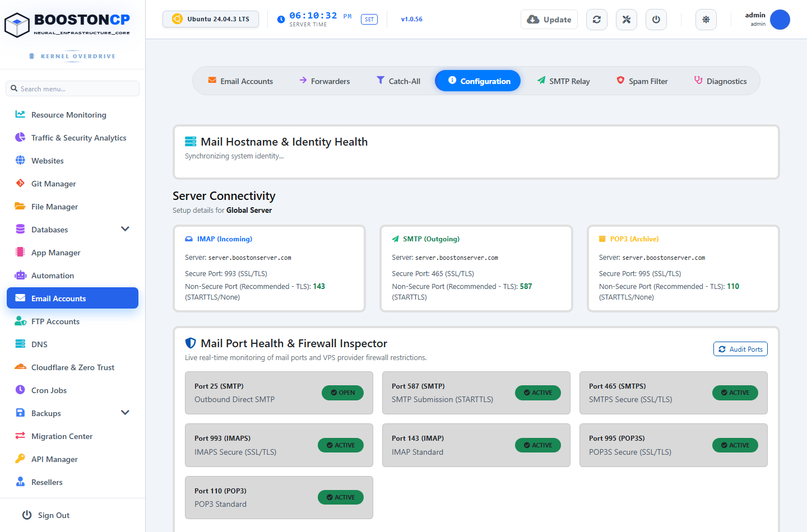Open Resource Monitoring in sidebar
This screenshot has height=532, width=807.
pos(72,115)
